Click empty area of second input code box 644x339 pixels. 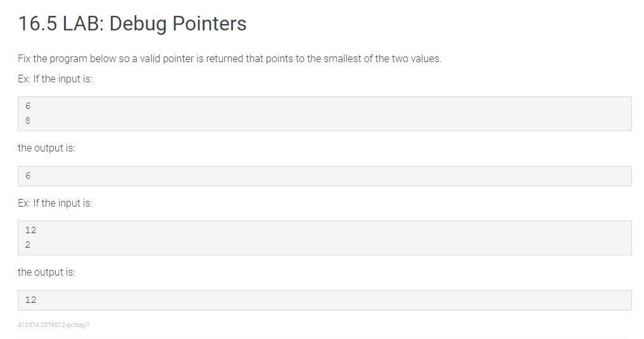click(329, 238)
